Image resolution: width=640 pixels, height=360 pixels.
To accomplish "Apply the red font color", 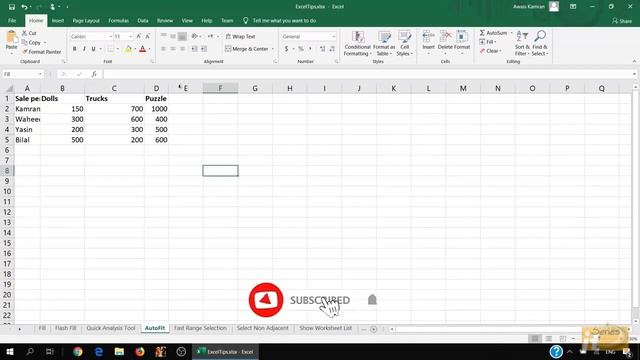I will pyautogui.click(x=142, y=49).
